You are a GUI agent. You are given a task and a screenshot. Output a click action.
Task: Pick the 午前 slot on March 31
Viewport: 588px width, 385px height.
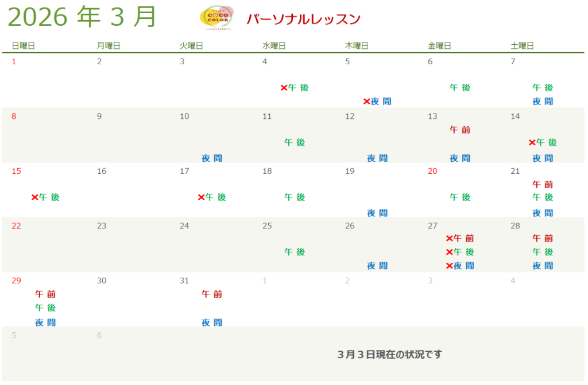[212, 294]
